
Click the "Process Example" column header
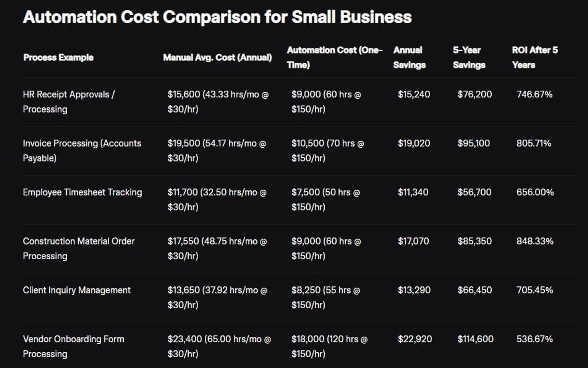point(58,57)
